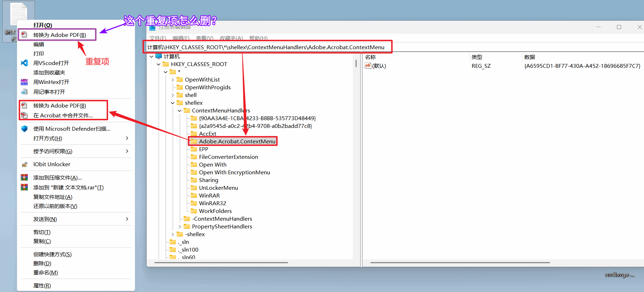Click the WinRAR icon beside 添加到 "新建 文本文档.rar"
This screenshot has width=644, height=292.
pyautogui.click(x=24, y=187)
